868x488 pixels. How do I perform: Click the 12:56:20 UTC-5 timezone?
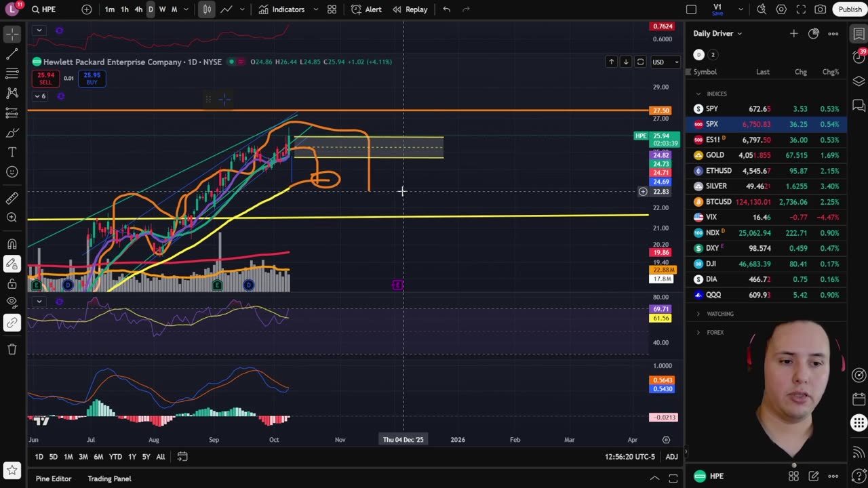630,457
